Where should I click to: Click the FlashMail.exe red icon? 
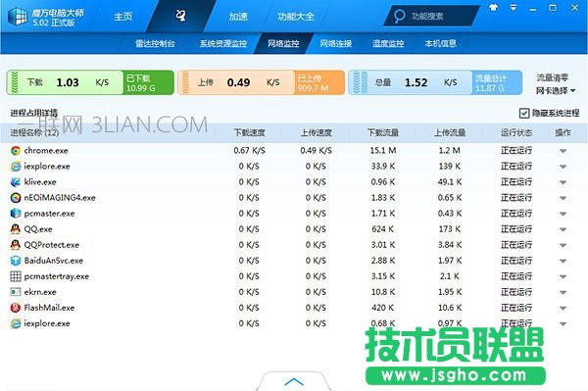[x=16, y=308]
